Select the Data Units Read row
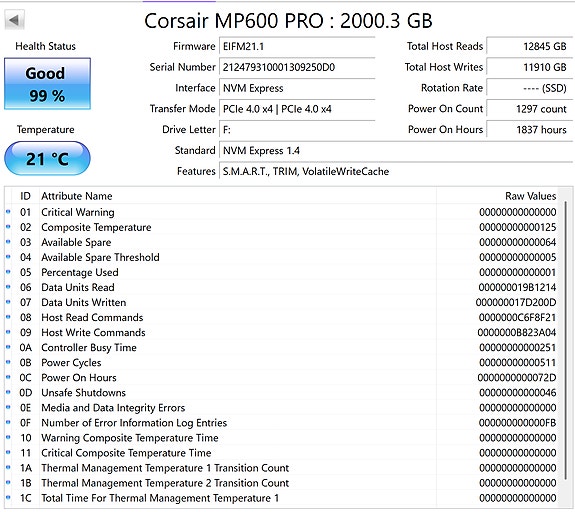Viewport: 575px width, 512px height. coord(281,288)
